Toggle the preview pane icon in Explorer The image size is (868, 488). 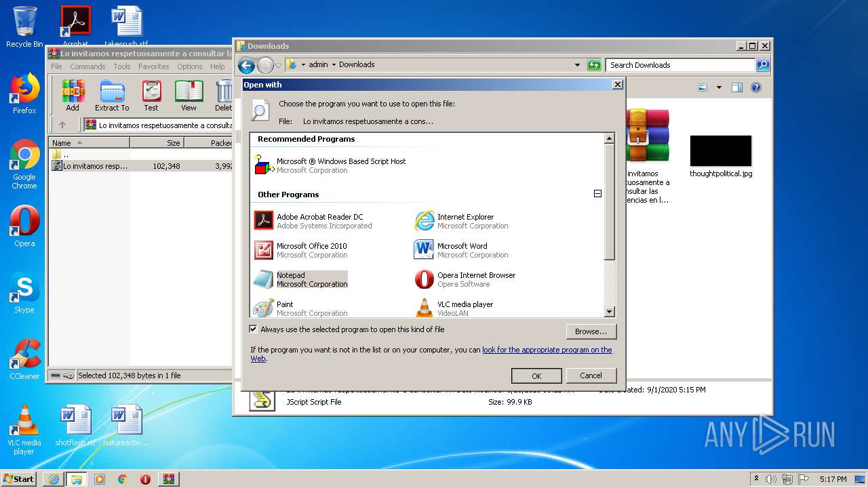(737, 87)
